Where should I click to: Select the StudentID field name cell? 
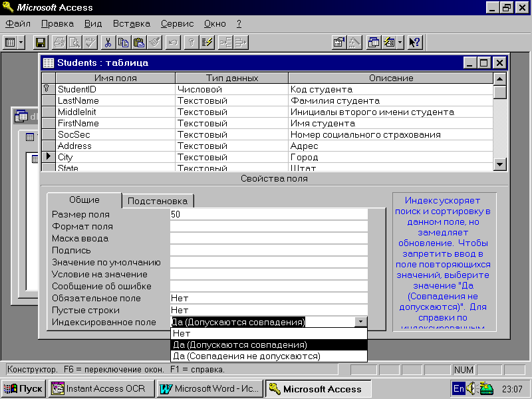(115, 89)
